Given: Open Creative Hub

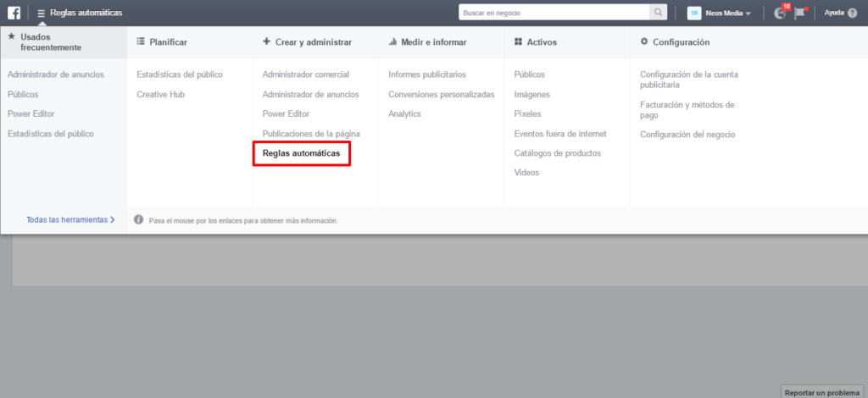Looking at the screenshot, I should click(160, 94).
